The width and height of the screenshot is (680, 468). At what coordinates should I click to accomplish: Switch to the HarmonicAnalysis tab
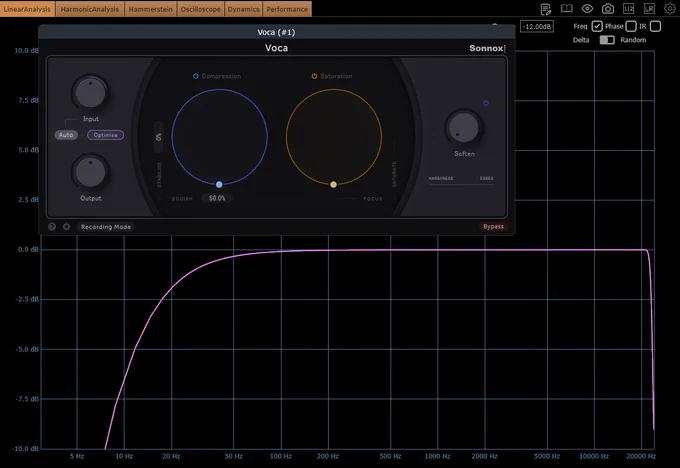[90, 9]
